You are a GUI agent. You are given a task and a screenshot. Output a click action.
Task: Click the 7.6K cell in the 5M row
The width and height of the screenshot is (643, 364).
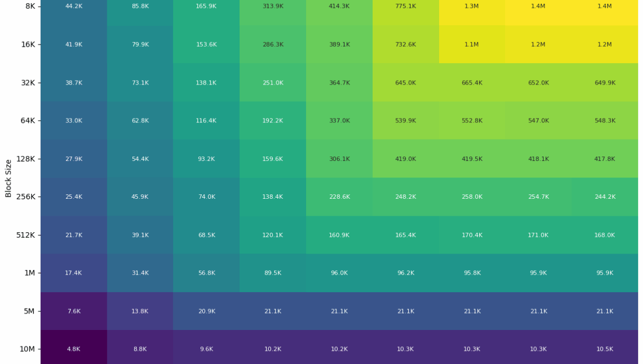click(74, 311)
